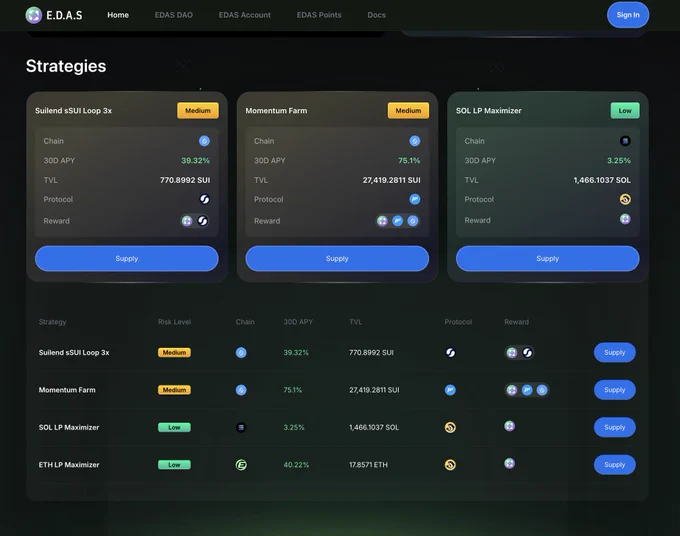Click Solana chain icon on SOL LP Maximizer card
This screenshot has height=536, width=680.
[x=625, y=141]
